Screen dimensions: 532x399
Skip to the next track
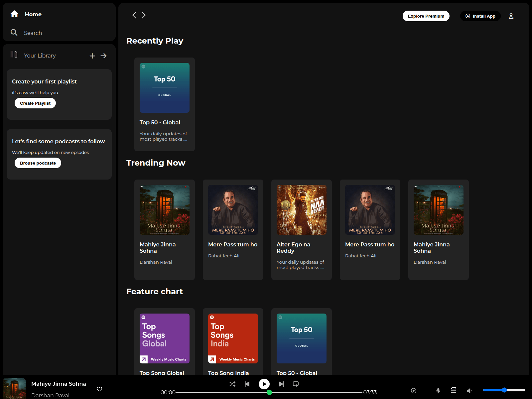(281, 384)
